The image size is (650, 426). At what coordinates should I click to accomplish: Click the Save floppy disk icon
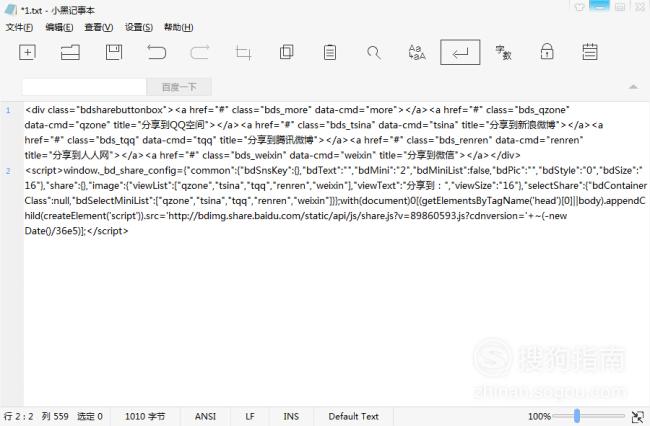coord(114,53)
